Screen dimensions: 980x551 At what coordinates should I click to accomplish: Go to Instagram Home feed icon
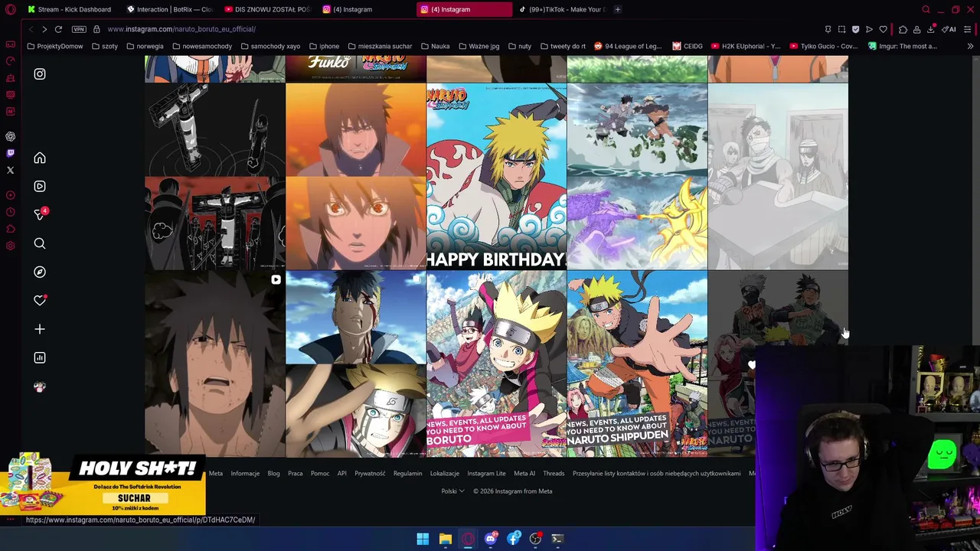point(40,158)
